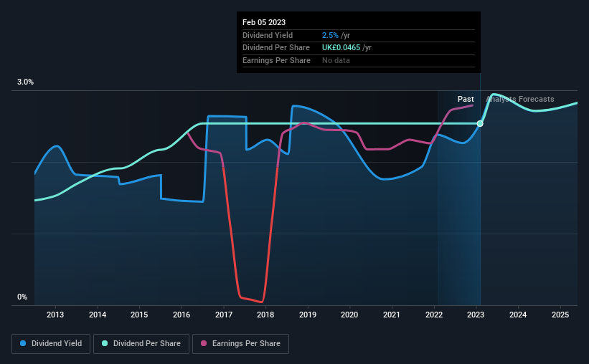Click the No data earnings value in tooltip
This screenshot has height=364, width=589.
pyautogui.click(x=336, y=60)
